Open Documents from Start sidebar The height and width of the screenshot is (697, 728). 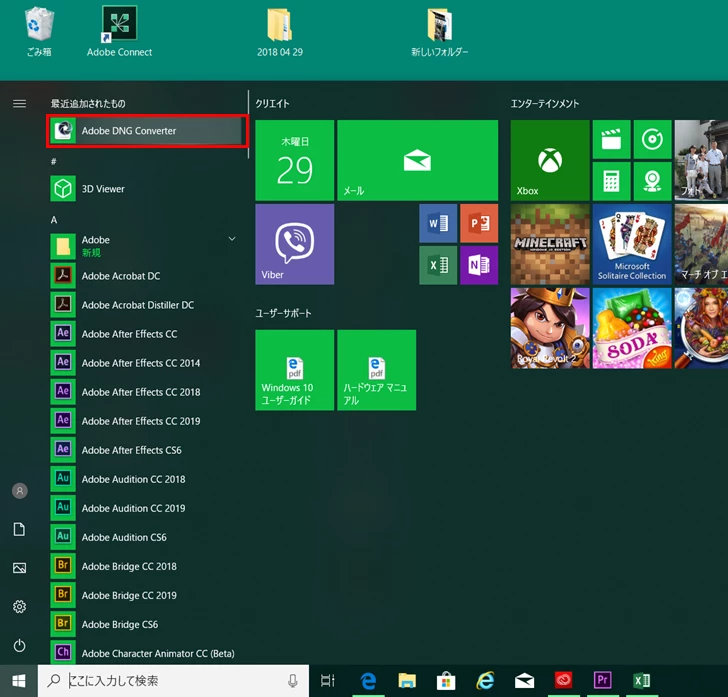pos(19,529)
